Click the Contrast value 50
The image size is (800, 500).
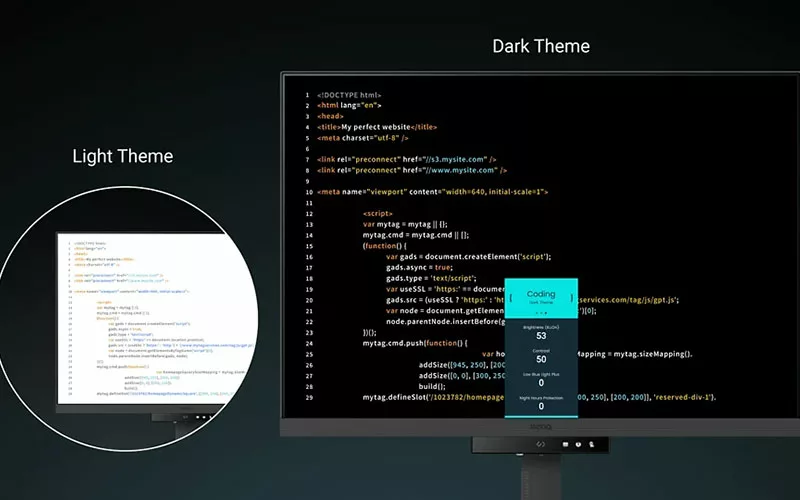541,359
